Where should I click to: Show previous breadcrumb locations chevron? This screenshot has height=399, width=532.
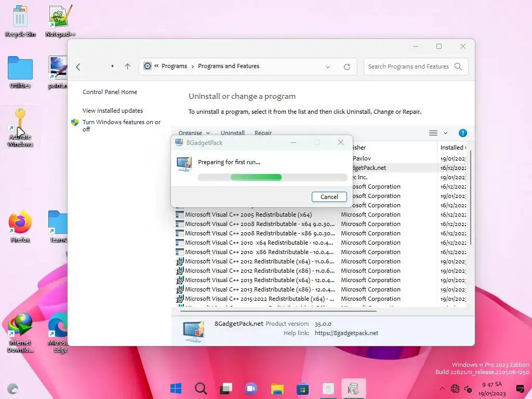point(156,66)
